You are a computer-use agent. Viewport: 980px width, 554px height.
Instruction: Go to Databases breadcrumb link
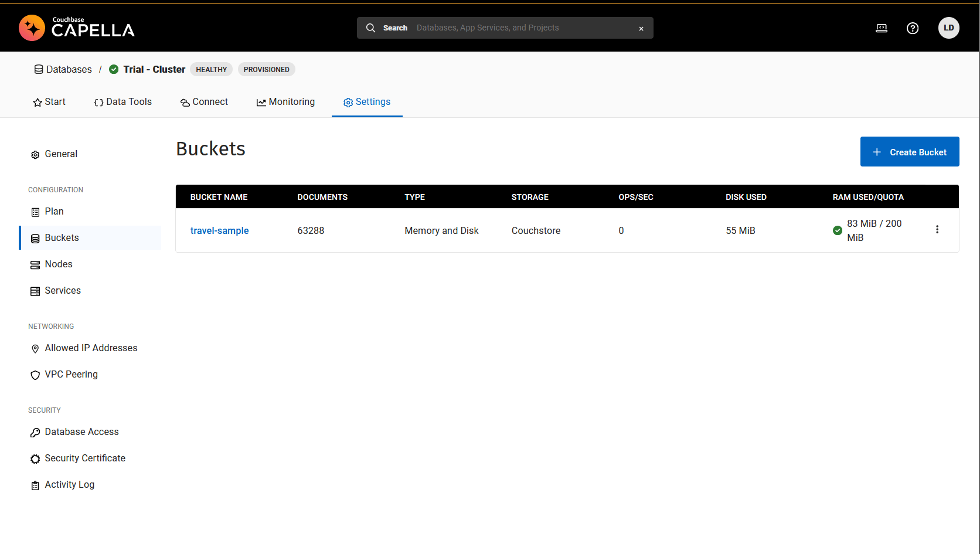click(x=63, y=69)
